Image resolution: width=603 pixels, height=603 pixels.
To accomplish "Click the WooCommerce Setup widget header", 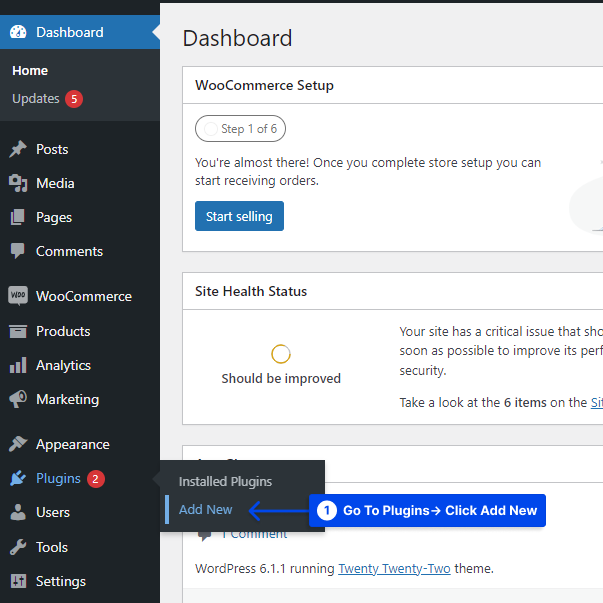I will tap(393, 85).
